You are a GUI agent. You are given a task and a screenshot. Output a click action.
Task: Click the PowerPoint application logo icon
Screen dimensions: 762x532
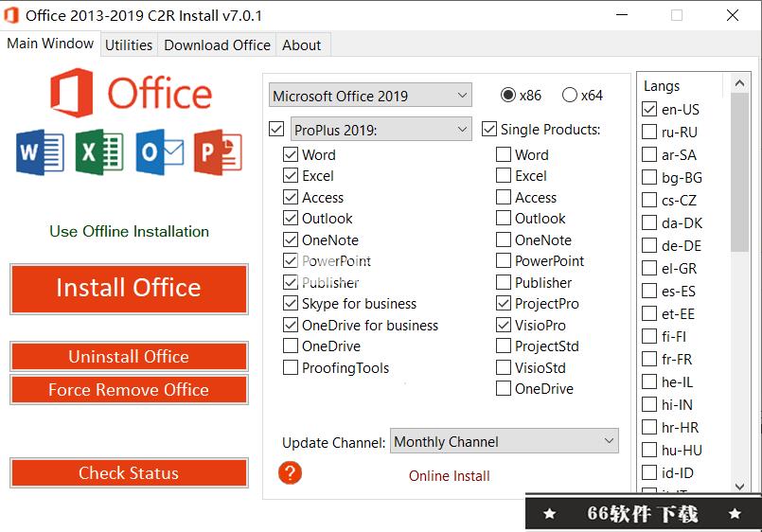[x=219, y=152]
